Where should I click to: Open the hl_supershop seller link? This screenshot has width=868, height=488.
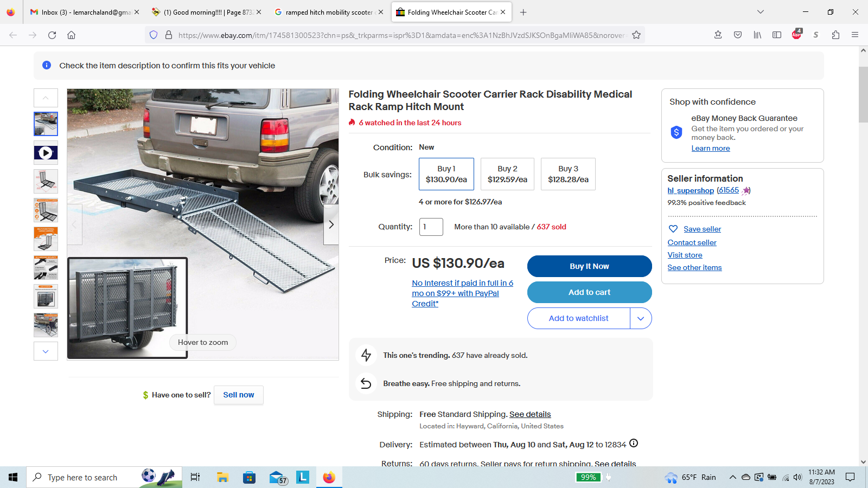coord(691,190)
